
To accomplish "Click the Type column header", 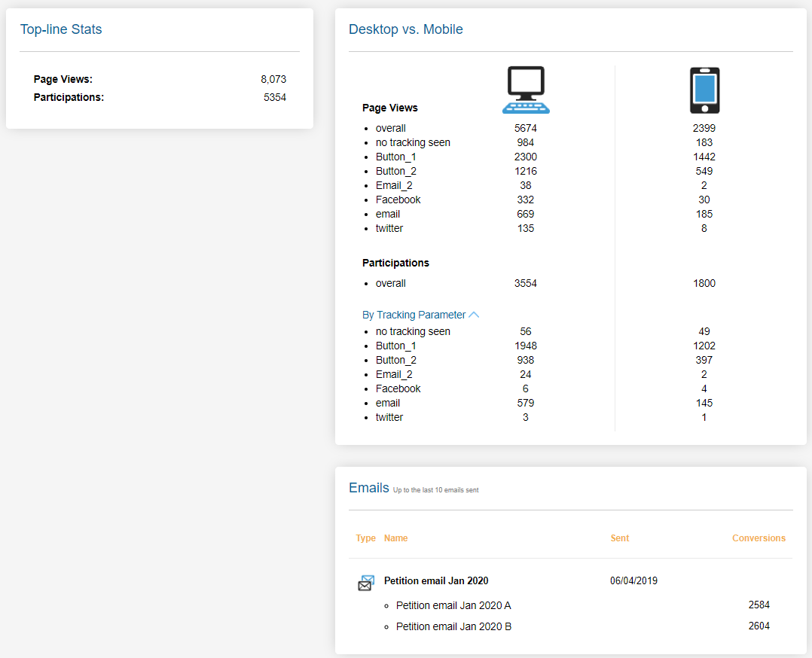I will [365, 538].
